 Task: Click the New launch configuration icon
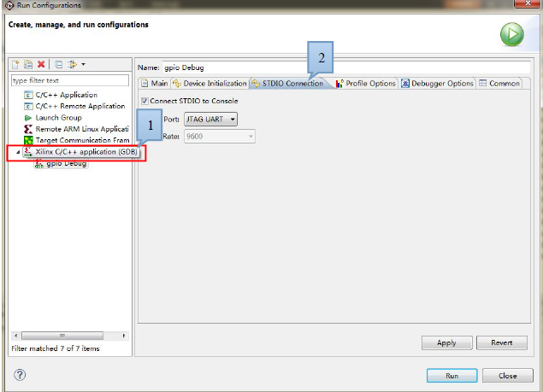[16, 65]
